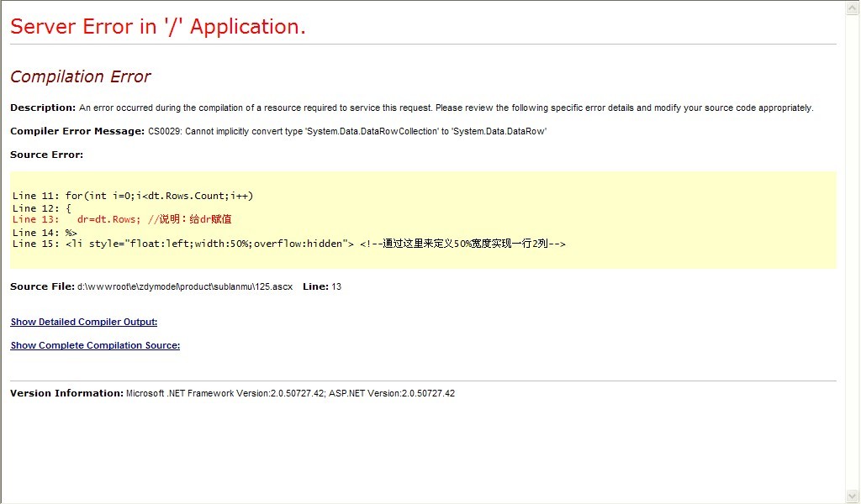Viewport: 861px width, 504px height.
Task: Click the Server Error in '/' Application heading
Action: (x=158, y=26)
